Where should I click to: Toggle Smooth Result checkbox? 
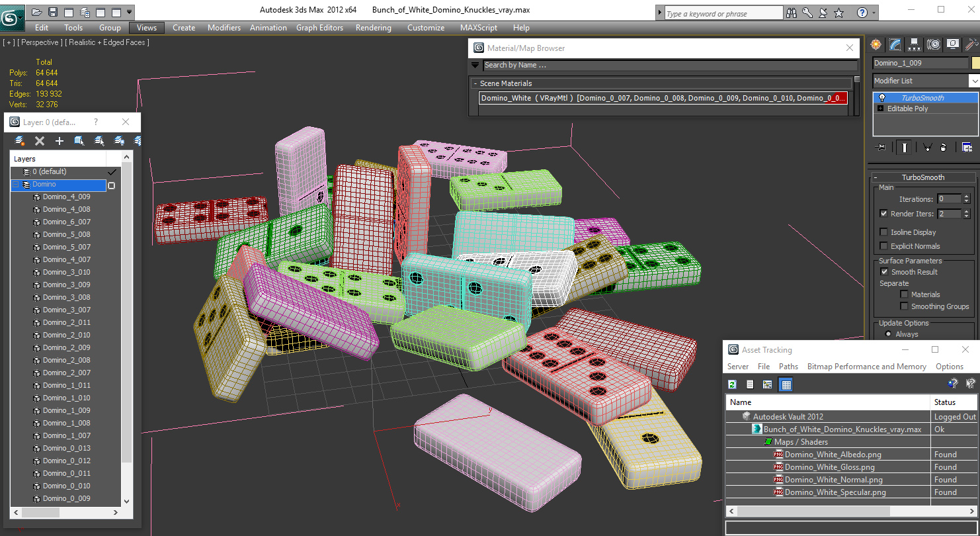(x=883, y=272)
